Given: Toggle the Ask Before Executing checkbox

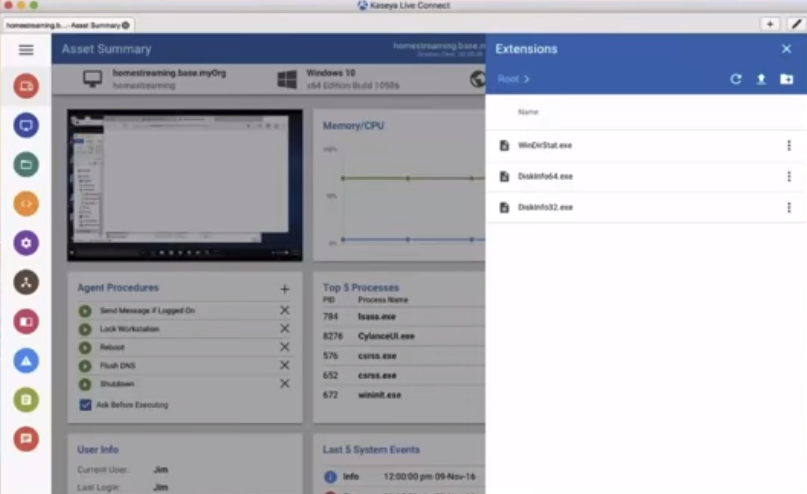Looking at the screenshot, I should pyautogui.click(x=85, y=405).
